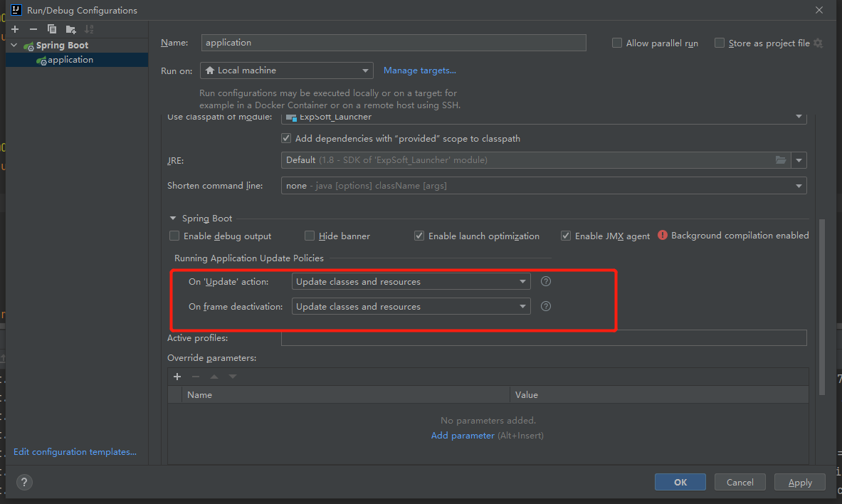Collapse the Spring Boot settings section
Image resolution: width=842 pixels, height=504 pixels.
coord(172,219)
